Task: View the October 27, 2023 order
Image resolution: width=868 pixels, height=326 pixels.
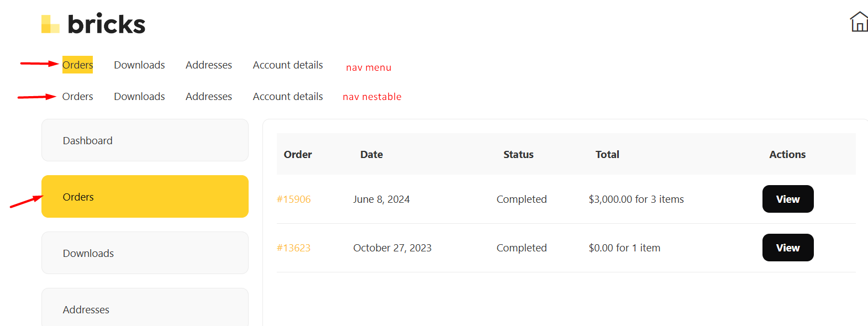Action: [788, 248]
